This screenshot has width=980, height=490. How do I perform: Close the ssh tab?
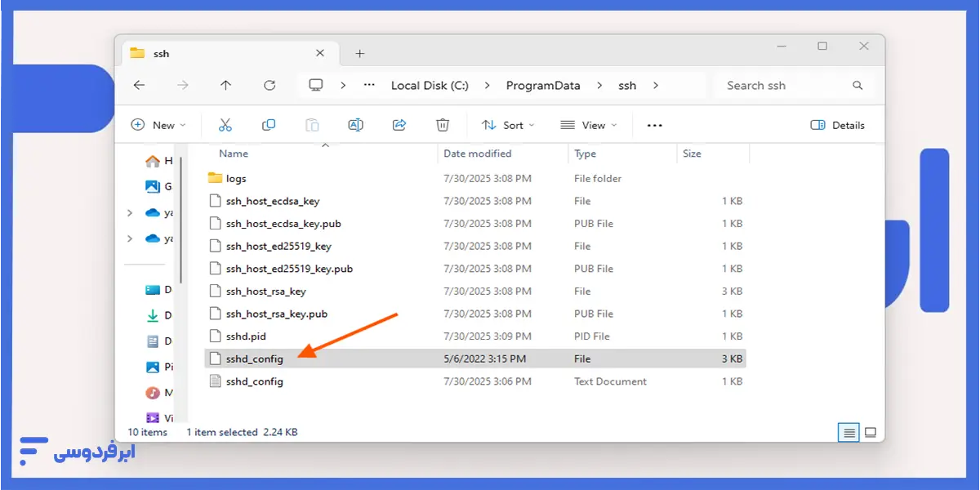(320, 53)
